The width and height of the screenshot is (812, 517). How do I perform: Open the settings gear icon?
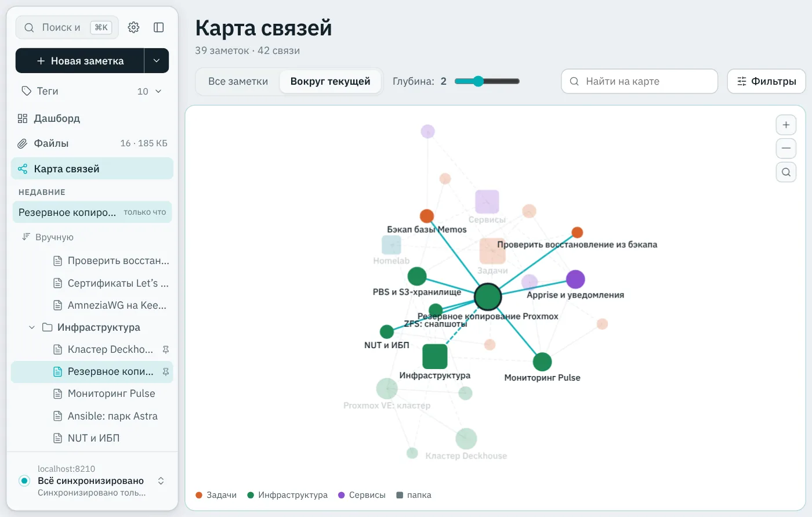click(x=133, y=27)
